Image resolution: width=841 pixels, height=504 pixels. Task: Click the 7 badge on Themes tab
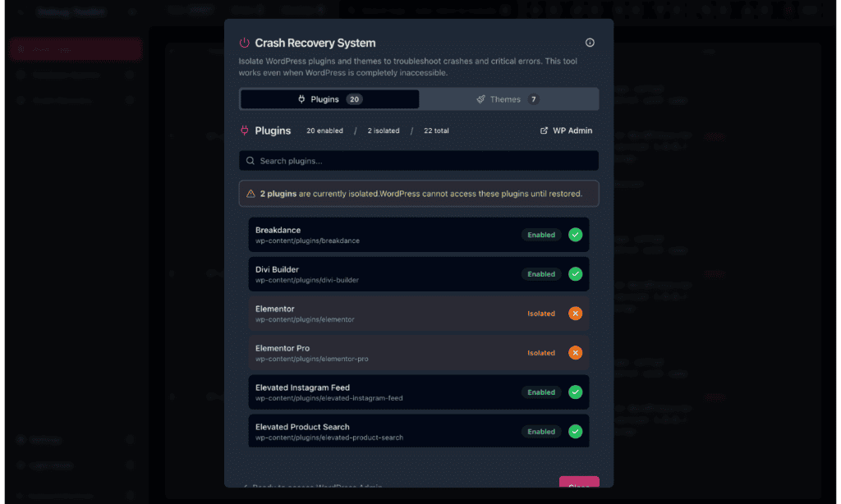pyautogui.click(x=533, y=99)
